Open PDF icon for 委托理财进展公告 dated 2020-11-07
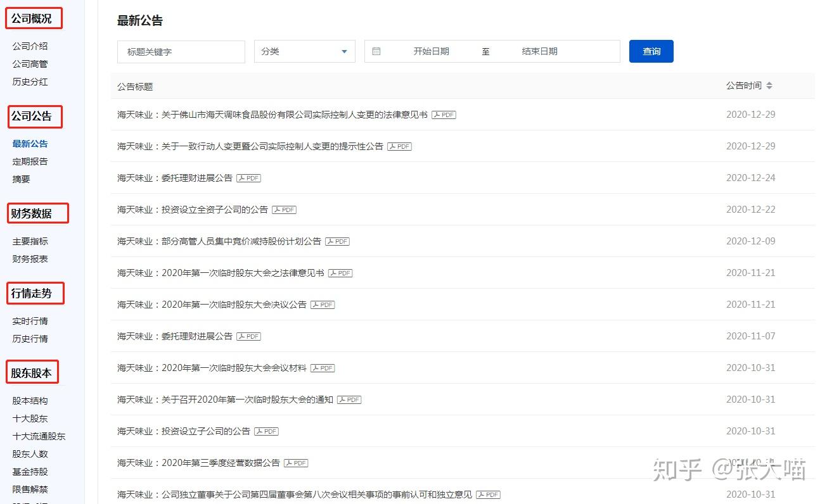 pyautogui.click(x=248, y=336)
